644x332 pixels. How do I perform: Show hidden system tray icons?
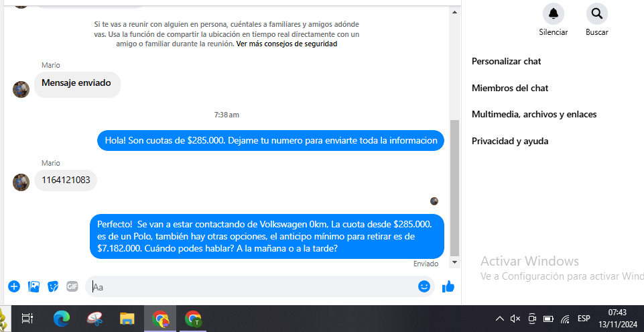(x=499, y=319)
